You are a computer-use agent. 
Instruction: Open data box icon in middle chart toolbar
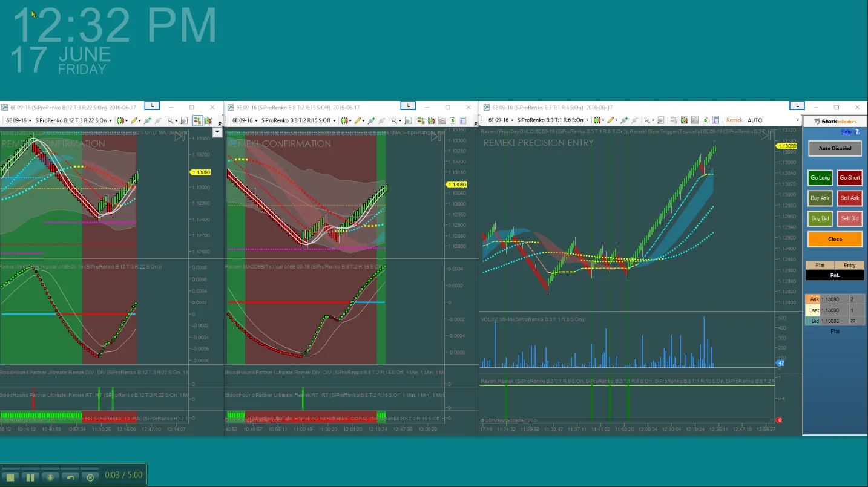point(463,120)
